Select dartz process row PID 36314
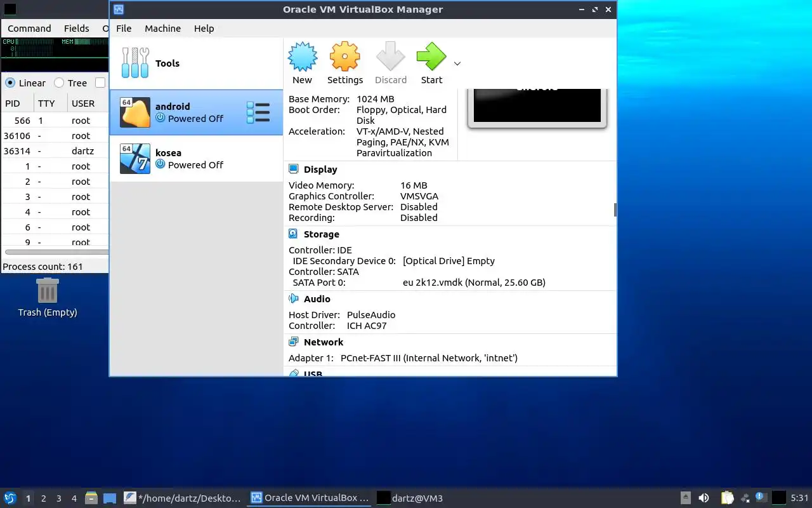This screenshot has height=508, width=812. point(55,151)
